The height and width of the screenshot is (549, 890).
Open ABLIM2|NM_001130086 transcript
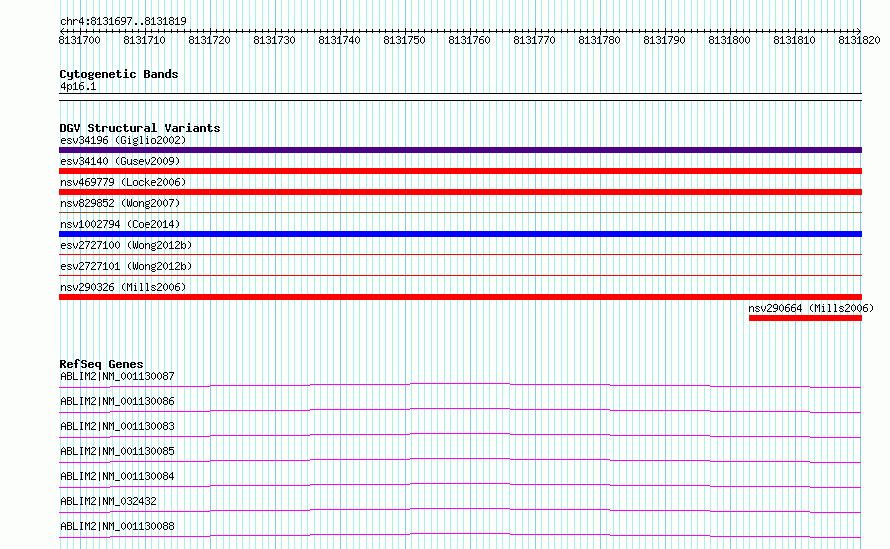tap(117, 401)
